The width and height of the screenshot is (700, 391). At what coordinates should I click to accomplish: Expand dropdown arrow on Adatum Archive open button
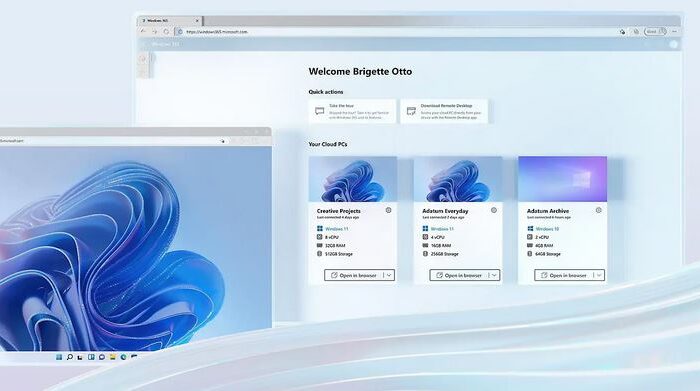coord(599,275)
